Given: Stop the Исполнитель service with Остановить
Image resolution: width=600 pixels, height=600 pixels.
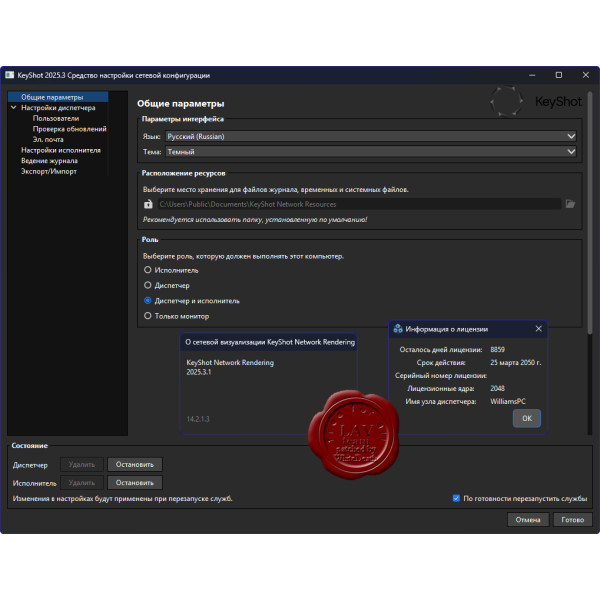Looking at the screenshot, I should point(135,483).
